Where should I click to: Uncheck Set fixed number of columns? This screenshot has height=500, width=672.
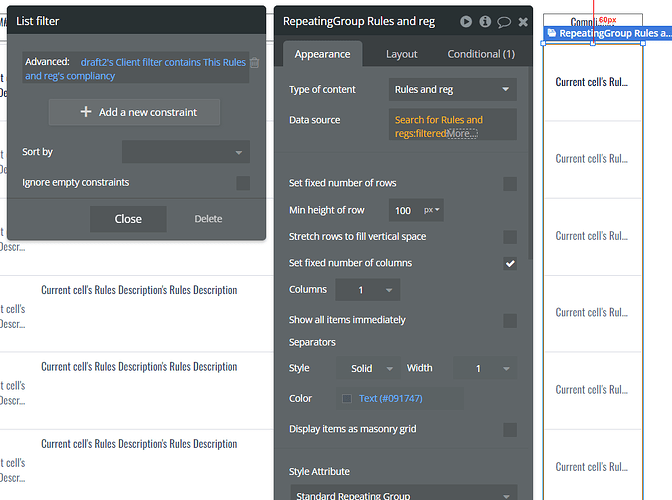click(510, 263)
